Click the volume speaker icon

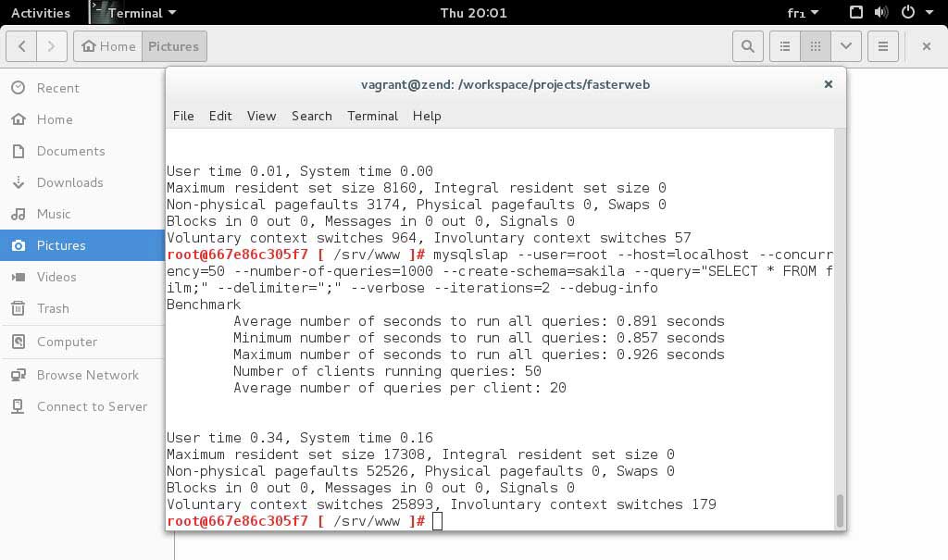[881, 12]
